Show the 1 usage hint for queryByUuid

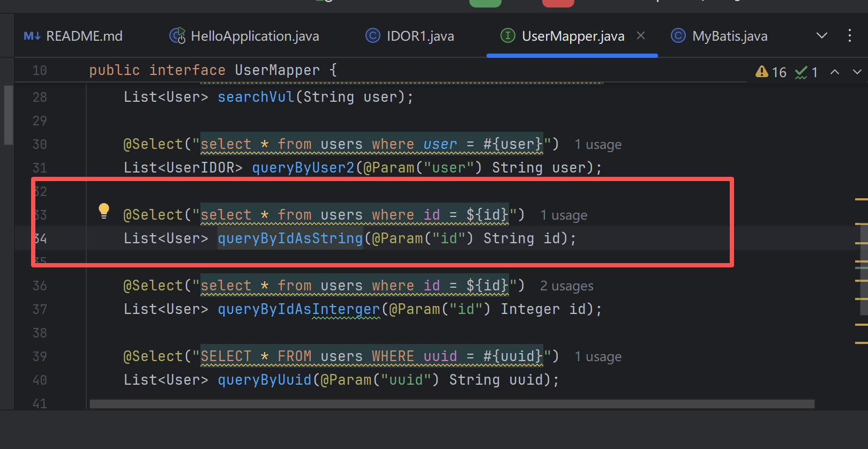pyautogui.click(x=598, y=357)
